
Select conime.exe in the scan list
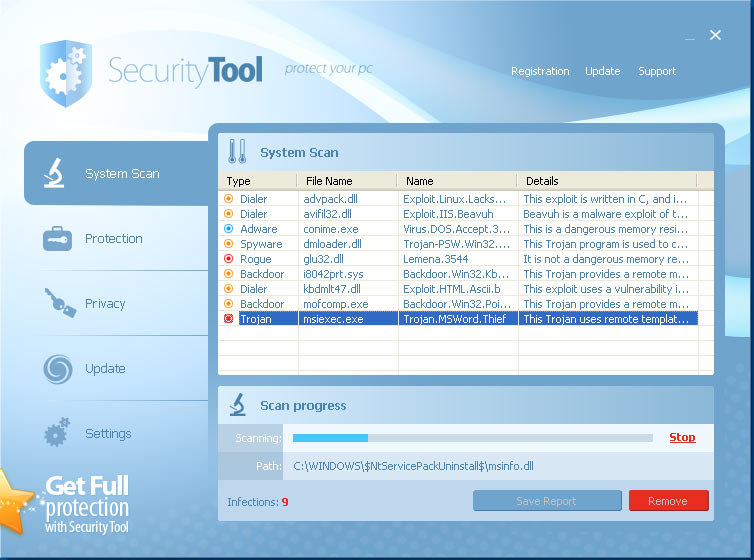point(331,229)
